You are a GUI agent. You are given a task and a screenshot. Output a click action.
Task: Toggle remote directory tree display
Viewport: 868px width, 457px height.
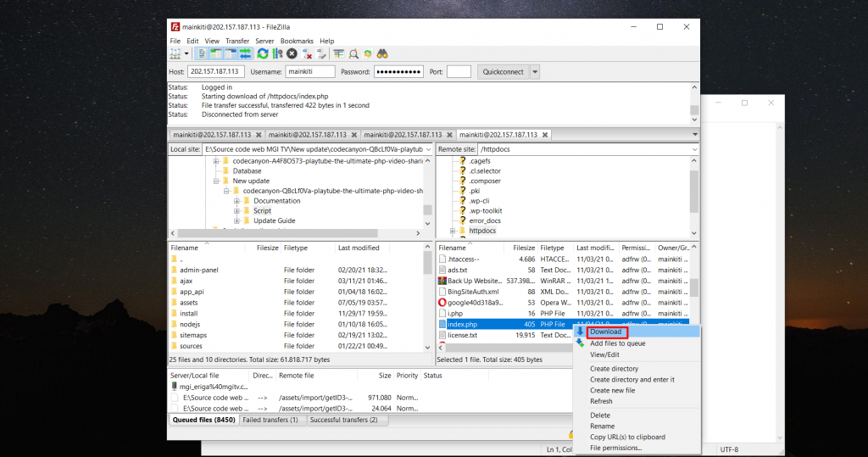pos(231,53)
